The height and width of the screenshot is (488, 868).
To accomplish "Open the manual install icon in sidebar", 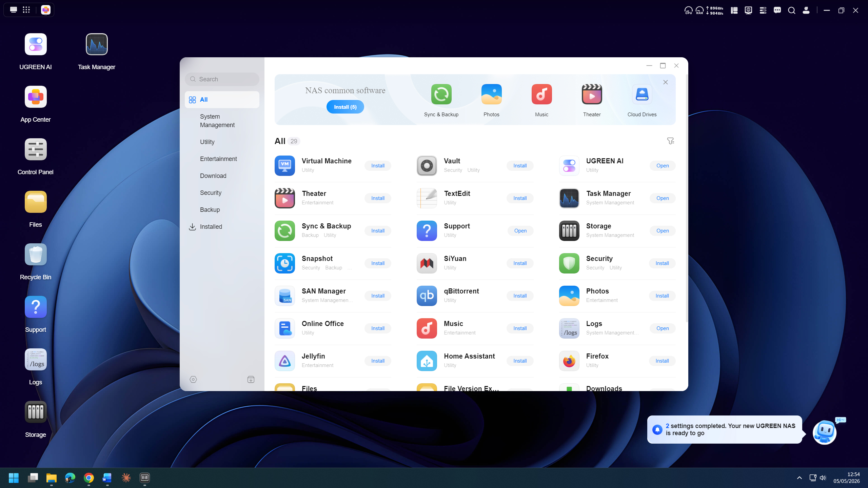I will pyautogui.click(x=251, y=380).
